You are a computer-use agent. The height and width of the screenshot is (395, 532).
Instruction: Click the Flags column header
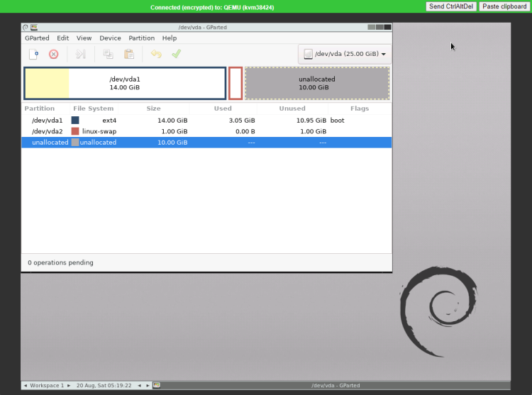[x=360, y=109]
